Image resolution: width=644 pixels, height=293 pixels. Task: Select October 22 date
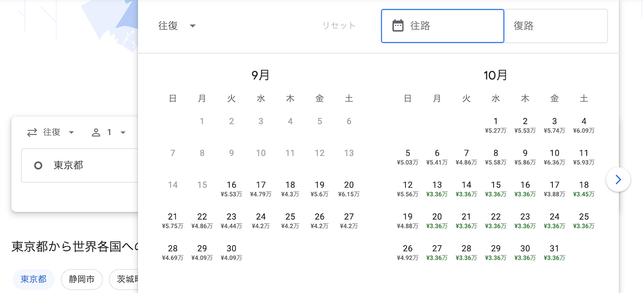[496, 221]
